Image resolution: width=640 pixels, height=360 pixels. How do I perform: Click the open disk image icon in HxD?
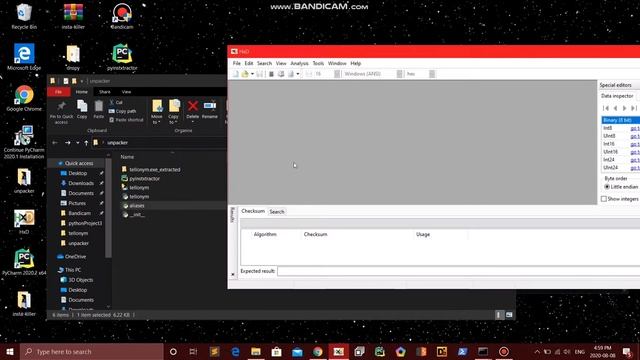(291, 74)
